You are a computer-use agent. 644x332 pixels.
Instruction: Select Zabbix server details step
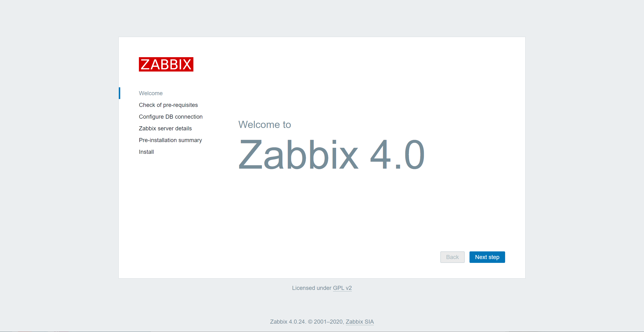click(165, 128)
